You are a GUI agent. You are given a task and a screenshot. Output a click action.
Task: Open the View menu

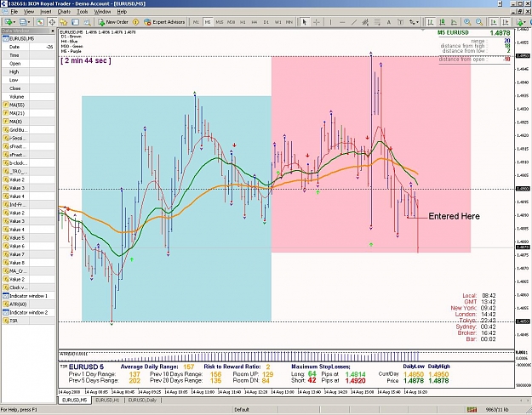click(29, 12)
